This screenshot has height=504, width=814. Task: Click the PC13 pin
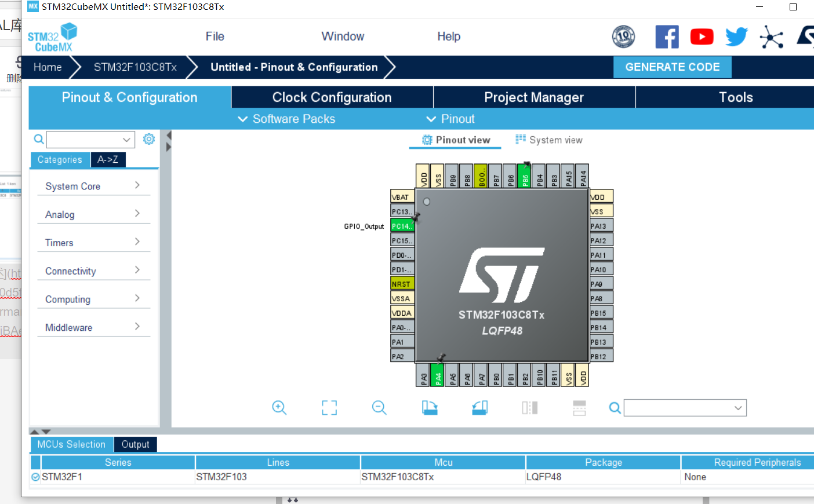402,211
